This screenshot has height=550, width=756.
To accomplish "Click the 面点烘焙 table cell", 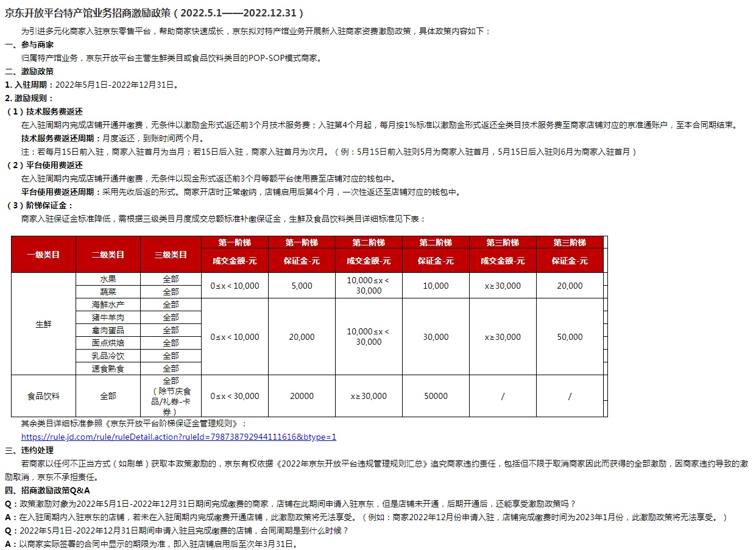I will coord(108,342).
